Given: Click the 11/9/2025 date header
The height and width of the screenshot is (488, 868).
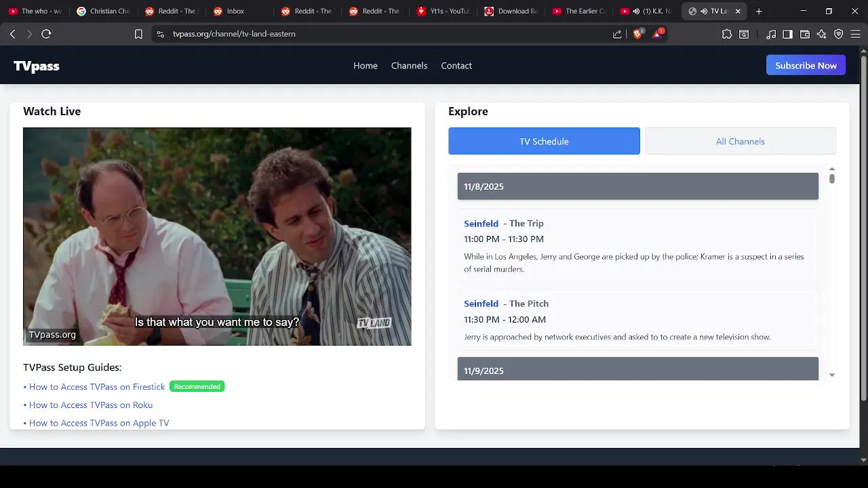Looking at the screenshot, I should (x=638, y=369).
